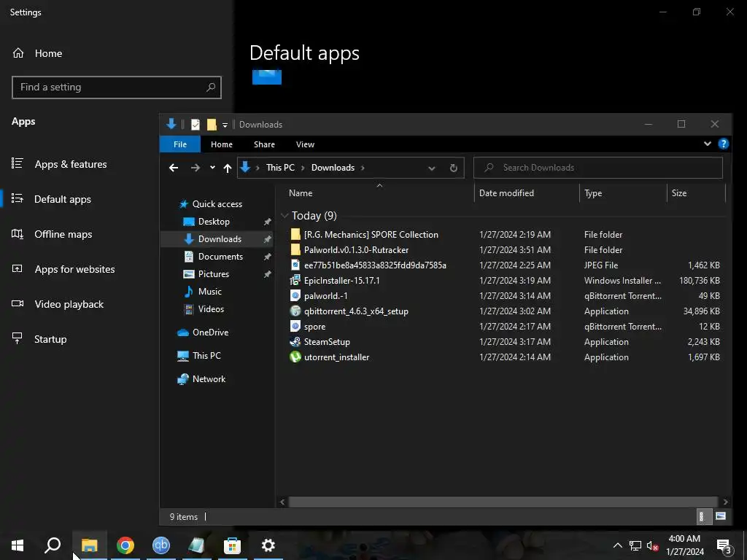747x560 pixels.
Task: Open Videos in the navigation pane
Action: (x=211, y=309)
